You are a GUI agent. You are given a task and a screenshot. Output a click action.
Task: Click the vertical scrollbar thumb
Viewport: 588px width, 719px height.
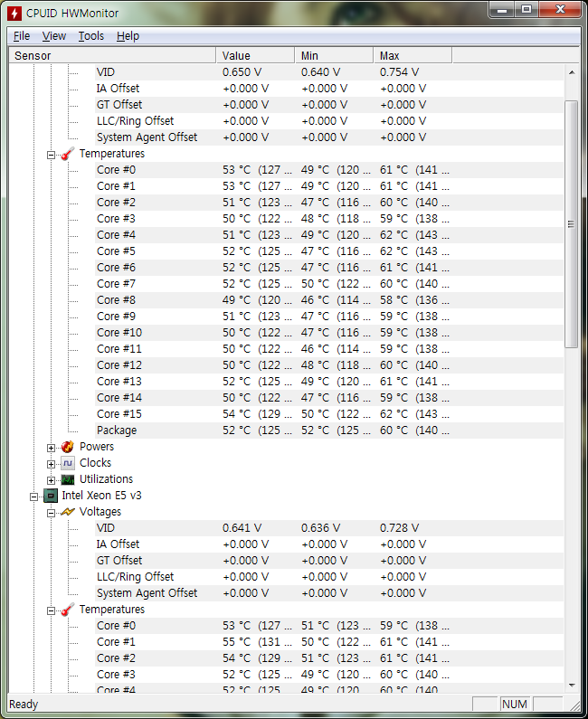572,224
